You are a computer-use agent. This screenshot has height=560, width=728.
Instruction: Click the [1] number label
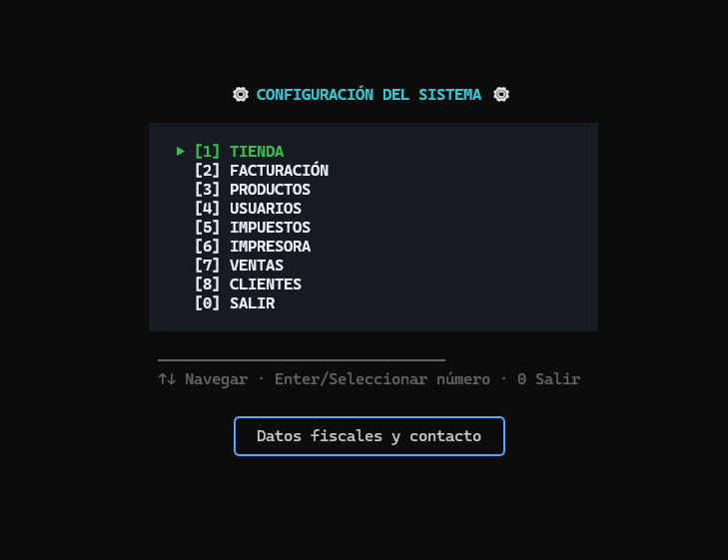(x=207, y=152)
